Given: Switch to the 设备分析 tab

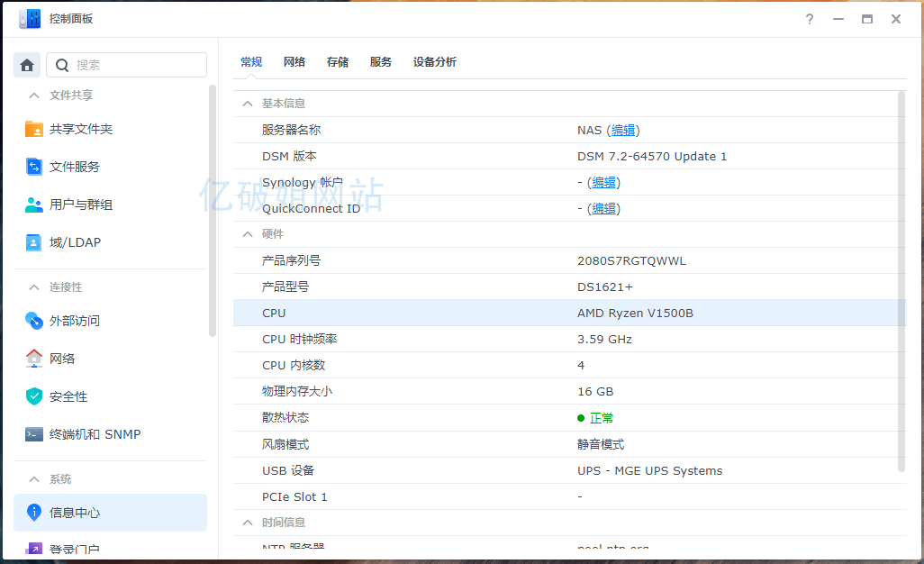Looking at the screenshot, I should pyautogui.click(x=435, y=62).
